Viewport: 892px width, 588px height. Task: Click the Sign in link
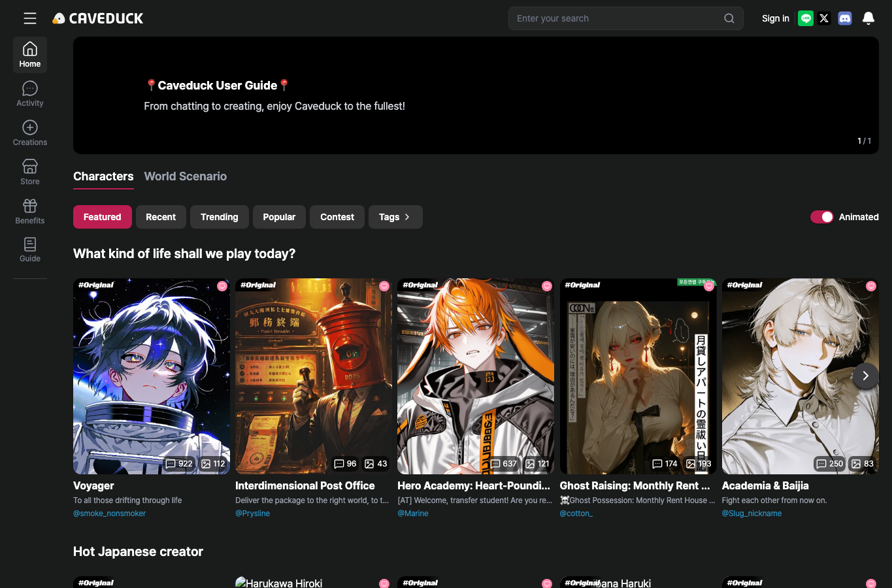coord(776,18)
